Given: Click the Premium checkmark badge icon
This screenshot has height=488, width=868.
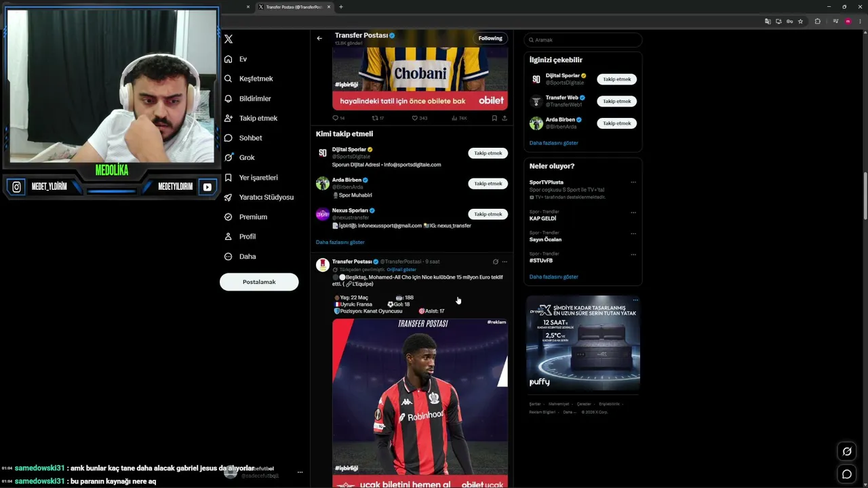Looking at the screenshot, I should 229,217.
